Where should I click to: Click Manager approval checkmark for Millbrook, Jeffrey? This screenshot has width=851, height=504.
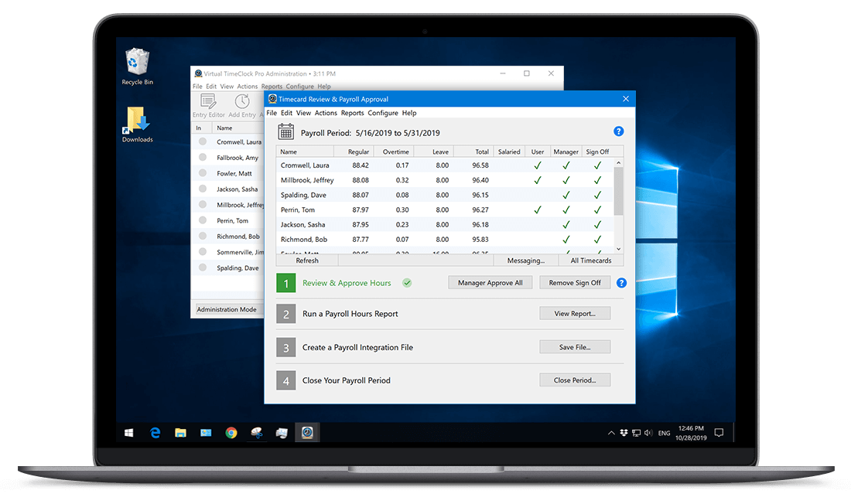pos(566,180)
